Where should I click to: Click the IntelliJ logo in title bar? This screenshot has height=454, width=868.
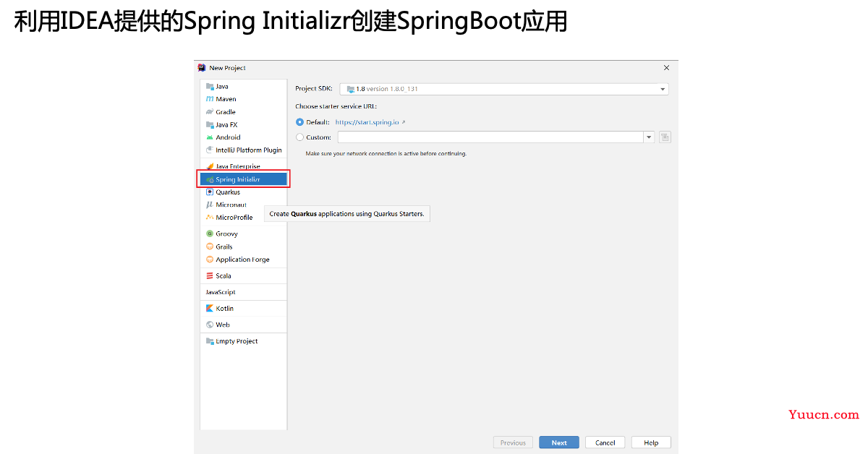pos(202,68)
